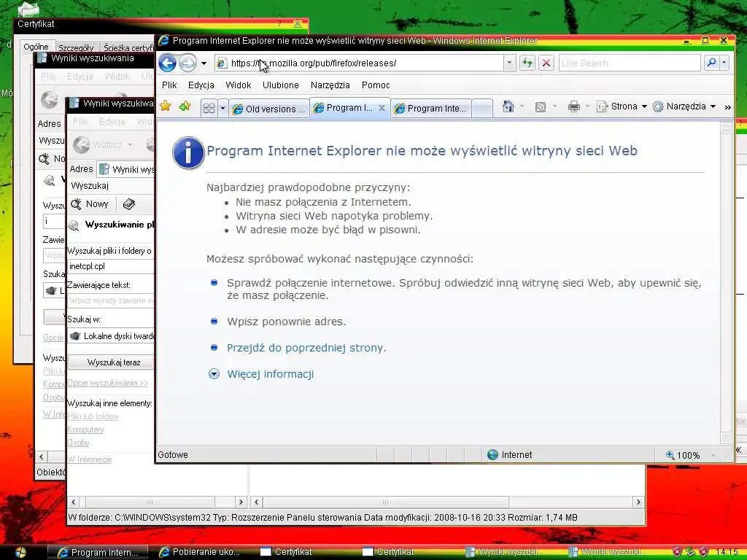Expand Więcej informacji section
The image size is (747, 560).
[270, 374]
